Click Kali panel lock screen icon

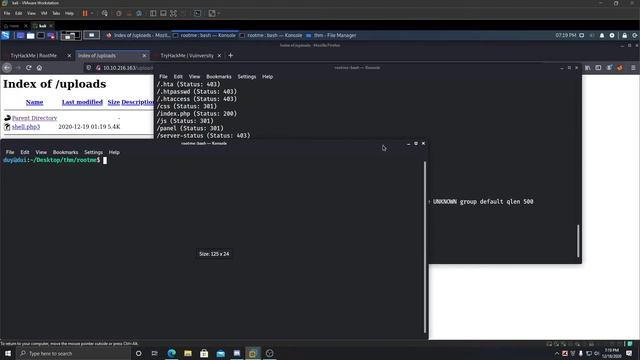(624, 36)
